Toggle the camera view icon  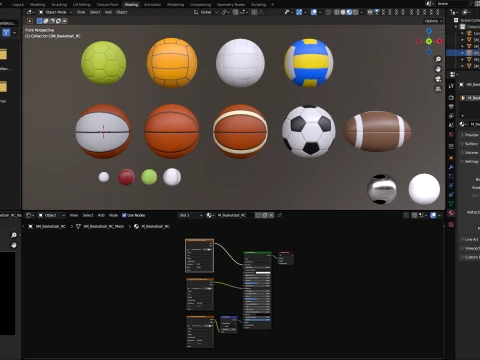(x=438, y=79)
